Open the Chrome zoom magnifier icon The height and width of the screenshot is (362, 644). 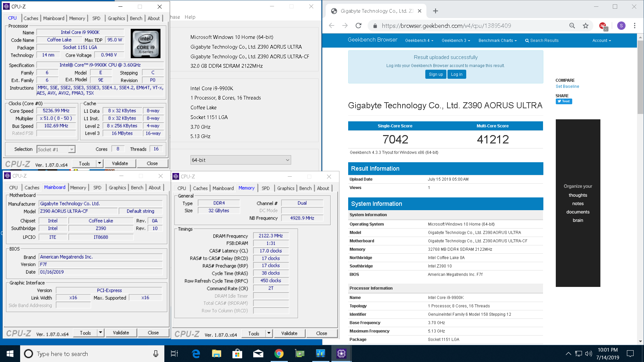tap(572, 26)
